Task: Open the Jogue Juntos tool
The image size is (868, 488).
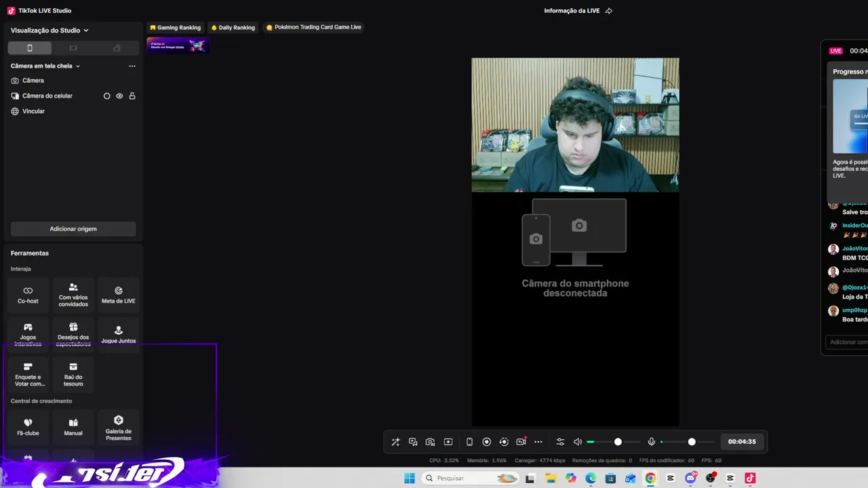Action: [119, 335]
